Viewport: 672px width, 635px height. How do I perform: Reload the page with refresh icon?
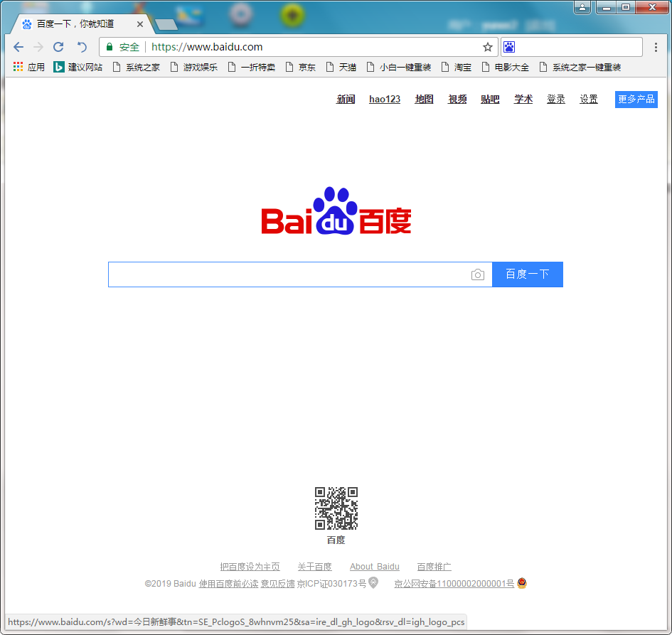click(58, 47)
